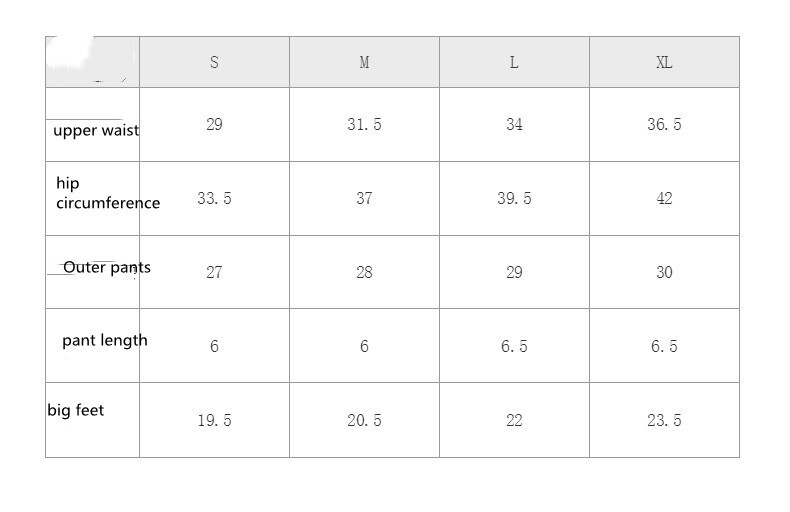Select the upper waist row label
Viewport: 790px width, 512px height.
click(x=96, y=131)
